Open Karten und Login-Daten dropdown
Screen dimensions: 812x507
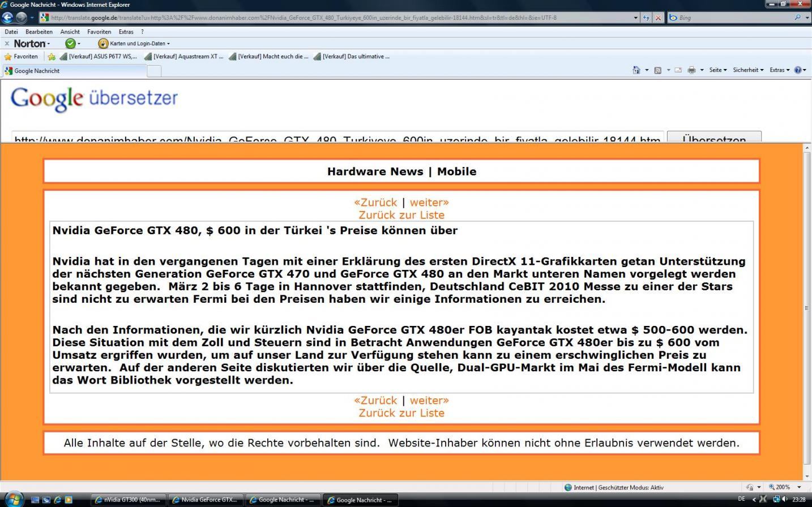pos(139,44)
